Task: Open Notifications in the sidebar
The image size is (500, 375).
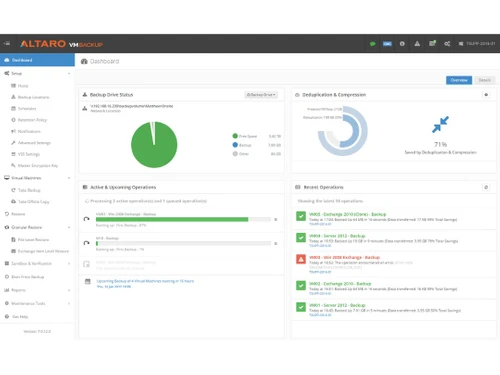Action: pyautogui.click(x=29, y=131)
